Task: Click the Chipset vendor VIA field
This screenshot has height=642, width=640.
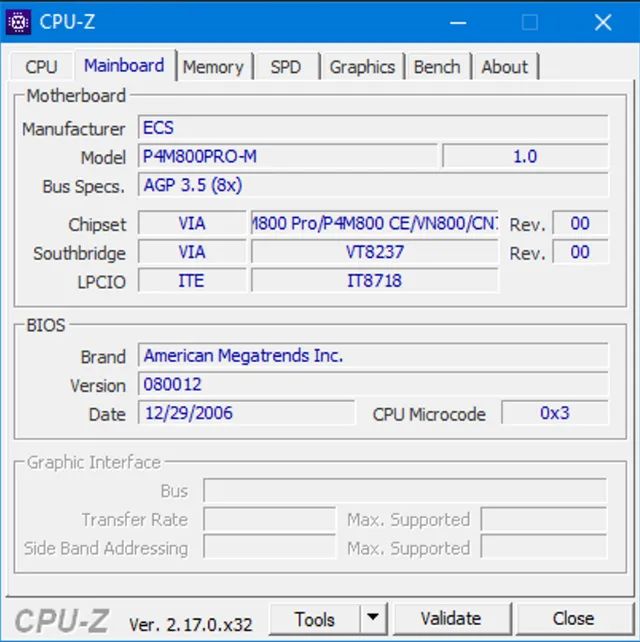Action: coord(192,224)
